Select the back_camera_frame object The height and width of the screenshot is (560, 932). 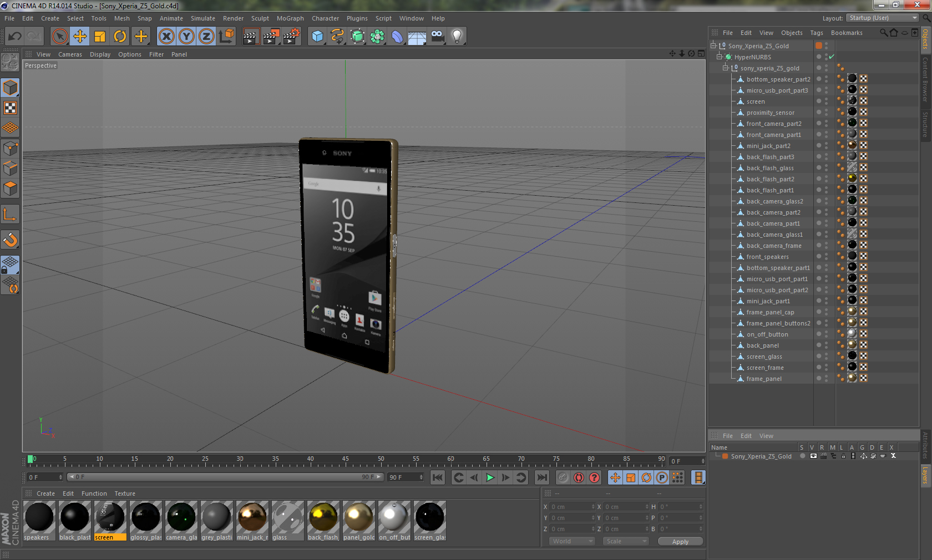[773, 246]
